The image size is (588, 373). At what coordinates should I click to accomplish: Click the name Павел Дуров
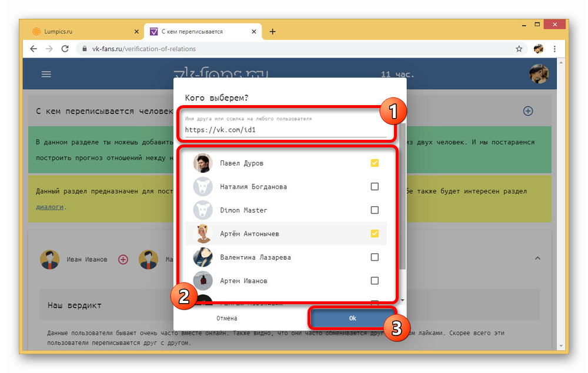242,163
